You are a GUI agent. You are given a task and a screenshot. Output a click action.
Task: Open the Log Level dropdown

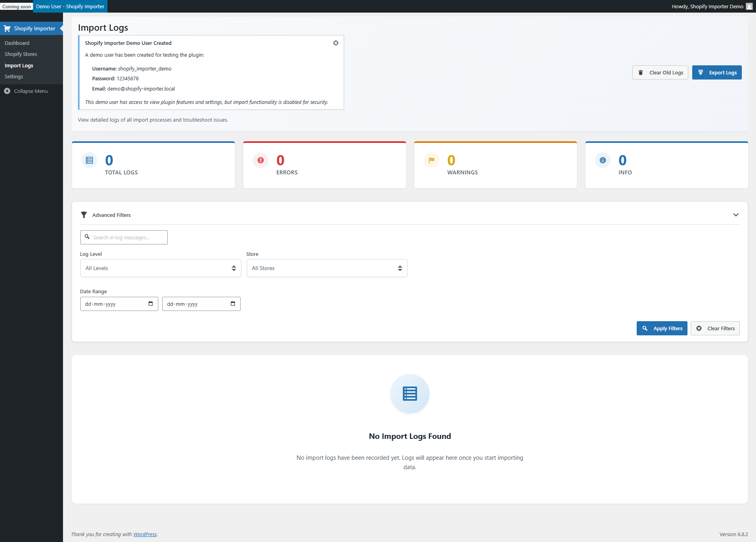pyautogui.click(x=160, y=268)
